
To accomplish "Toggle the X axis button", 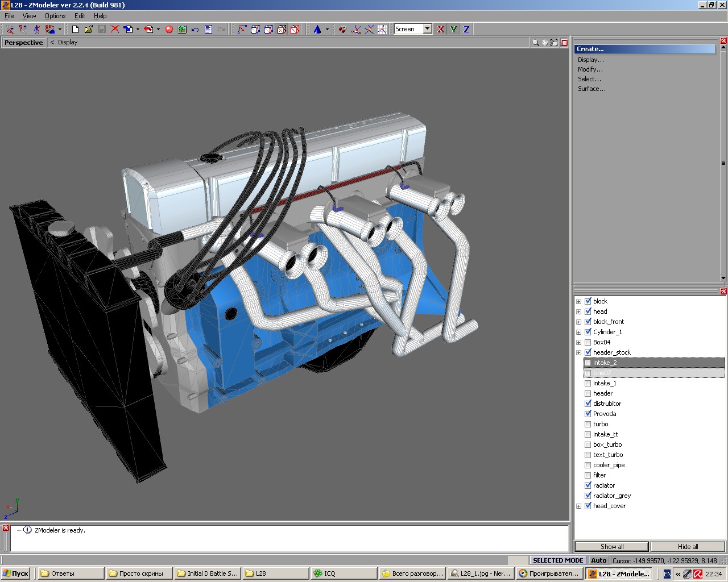I will coord(440,29).
